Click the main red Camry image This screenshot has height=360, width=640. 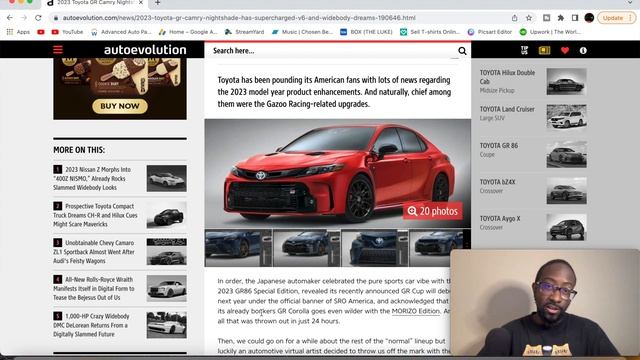(x=338, y=173)
